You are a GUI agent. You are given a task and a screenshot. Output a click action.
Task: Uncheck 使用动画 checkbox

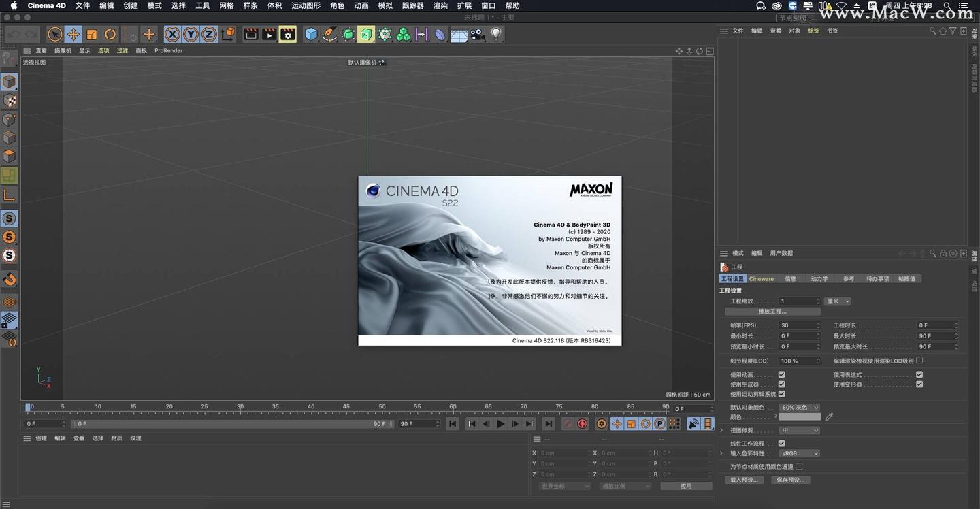[781, 375]
